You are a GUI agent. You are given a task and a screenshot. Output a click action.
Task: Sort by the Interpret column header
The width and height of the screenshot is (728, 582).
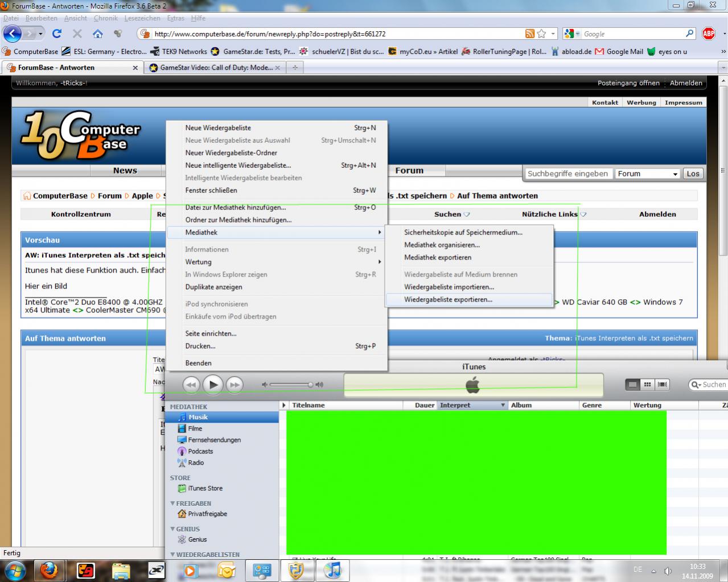click(472, 405)
